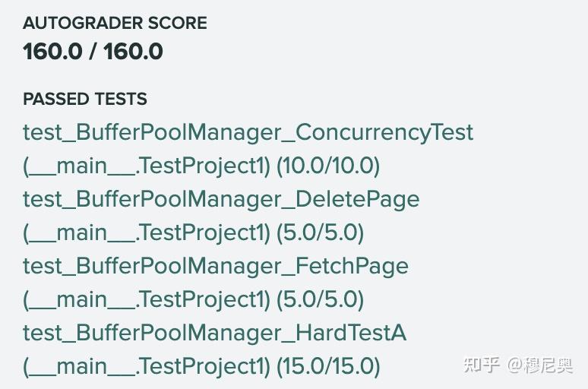Click the word ConcurrencyTest in first test
The image size is (588, 389).
[x=384, y=133]
